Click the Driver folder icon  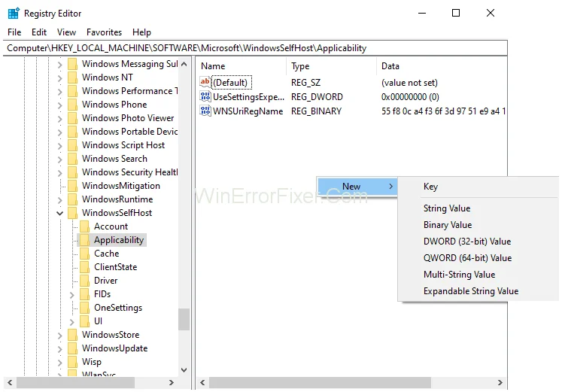pyautogui.click(x=84, y=281)
